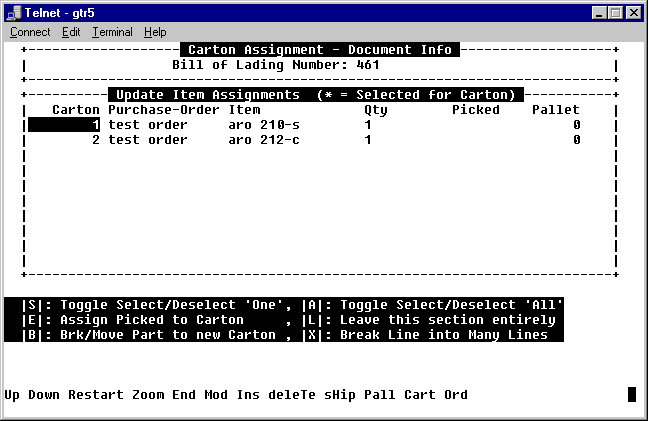Select the highlighted Carton 1 field
This screenshot has height=421, width=648.
(x=64, y=125)
